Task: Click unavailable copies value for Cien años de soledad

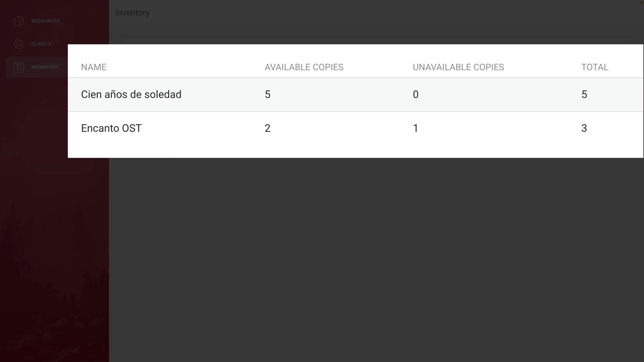Action: [x=415, y=95]
